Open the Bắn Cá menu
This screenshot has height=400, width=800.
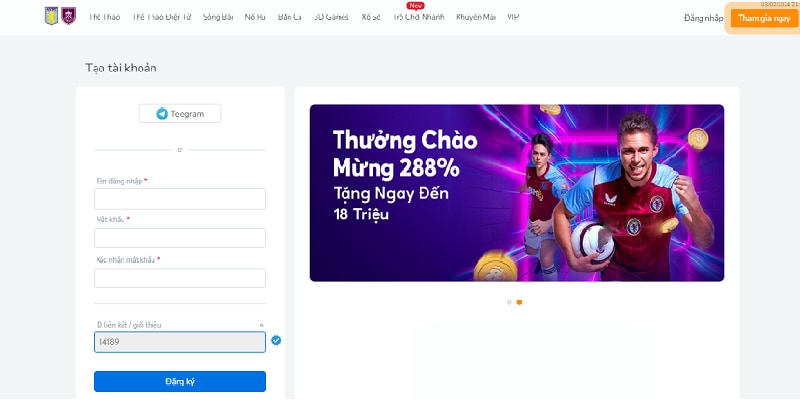pyautogui.click(x=289, y=17)
